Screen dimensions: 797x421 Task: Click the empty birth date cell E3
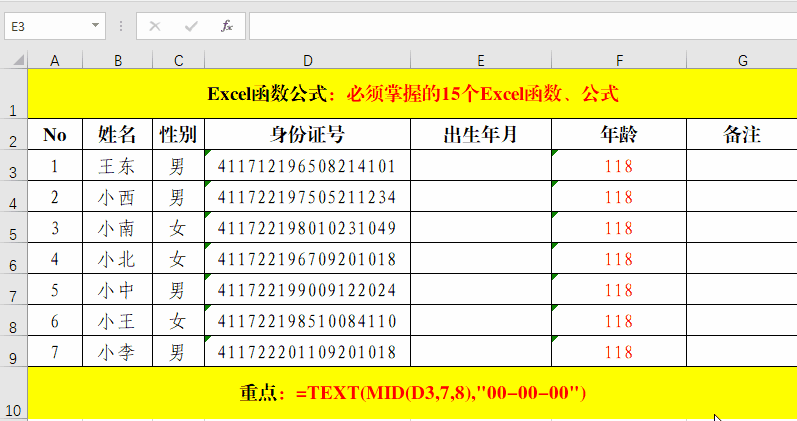pos(481,166)
